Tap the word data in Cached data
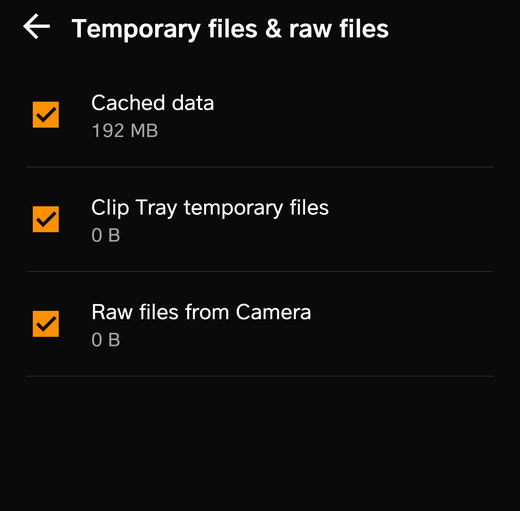Screen dimensions: 520x511 click(193, 103)
